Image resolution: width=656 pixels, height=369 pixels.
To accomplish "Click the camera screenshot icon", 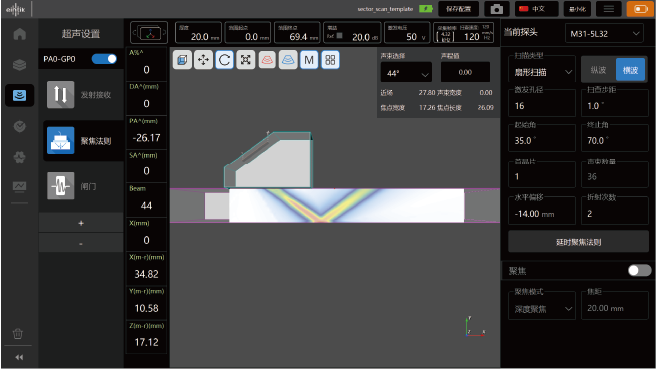I will coord(497,9).
